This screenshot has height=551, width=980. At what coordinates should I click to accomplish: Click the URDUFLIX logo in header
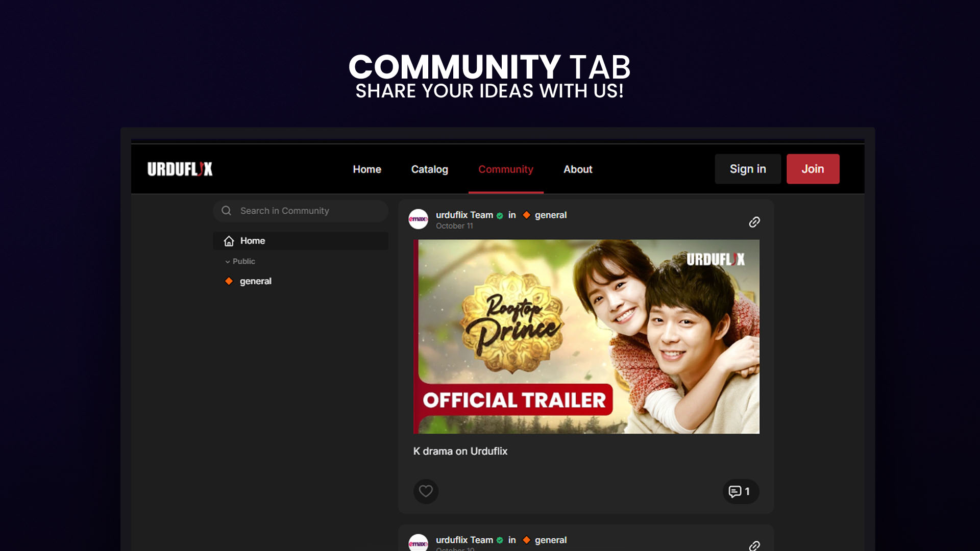click(x=180, y=169)
